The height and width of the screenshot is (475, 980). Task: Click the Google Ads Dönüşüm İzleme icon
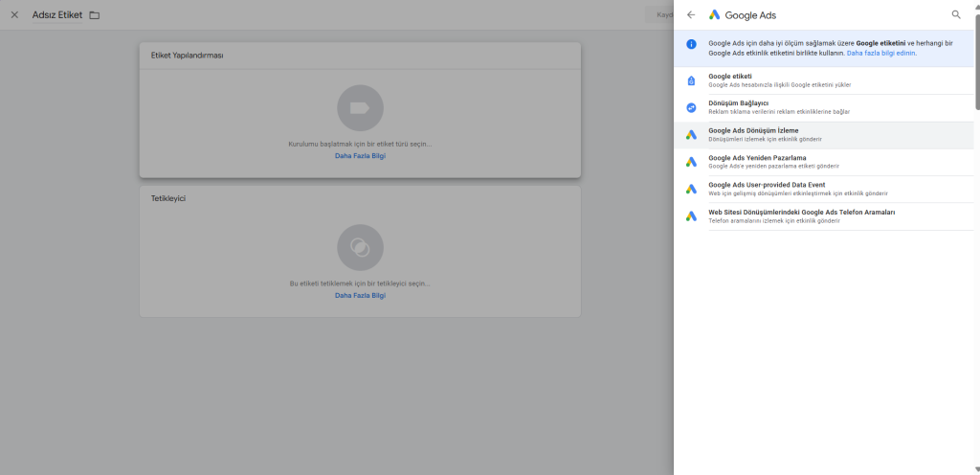691,135
